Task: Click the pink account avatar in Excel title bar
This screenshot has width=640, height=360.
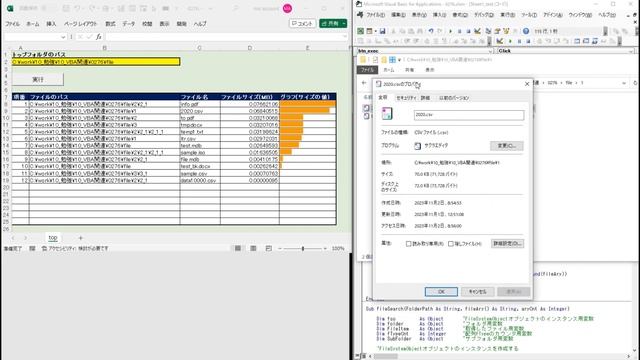Action: tap(287, 9)
